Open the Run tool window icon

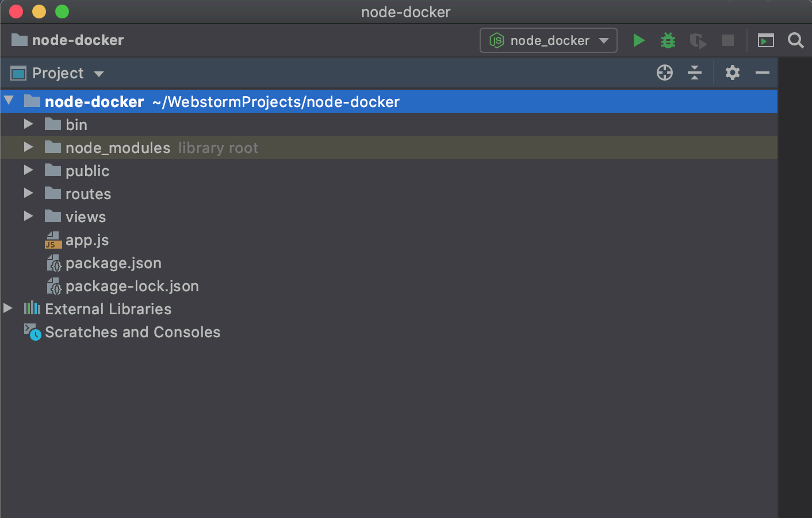(765, 40)
